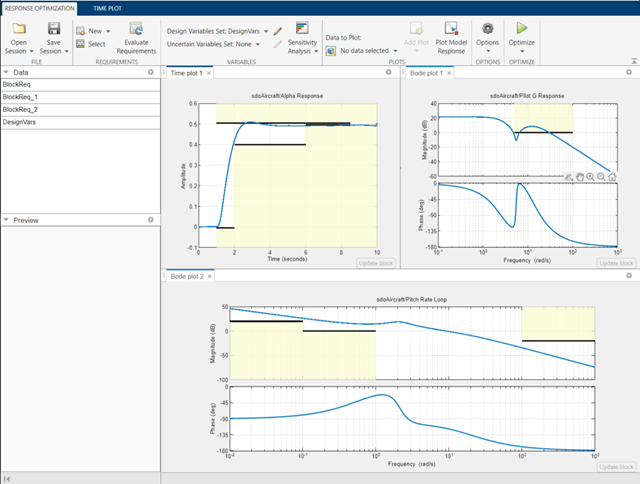Click the Options gear icon
640x484 pixels.
[x=487, y=29]
